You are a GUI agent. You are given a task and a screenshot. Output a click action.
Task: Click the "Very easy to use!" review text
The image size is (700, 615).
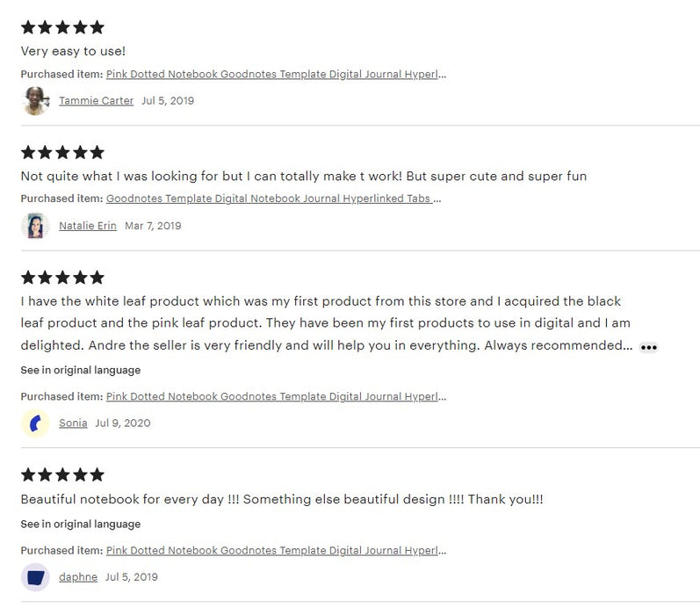point(73,51)
